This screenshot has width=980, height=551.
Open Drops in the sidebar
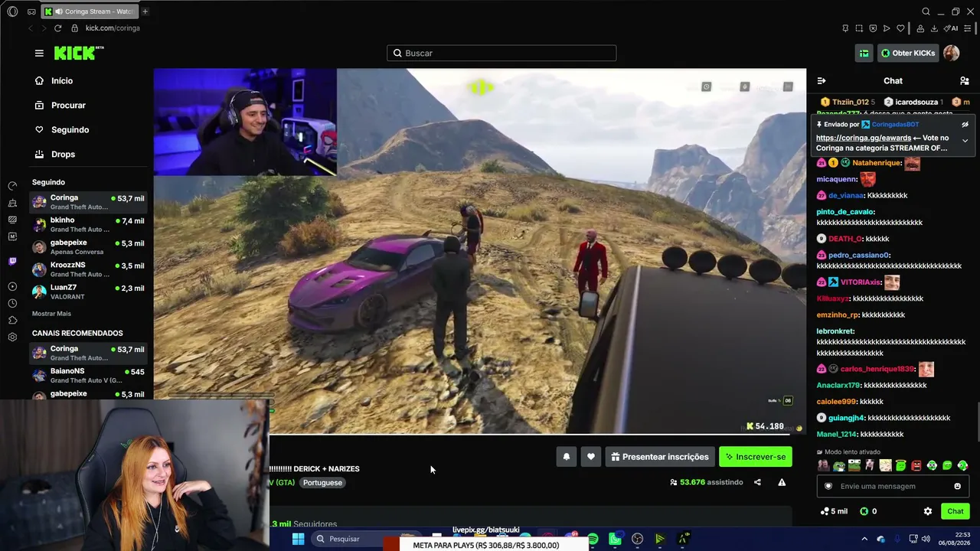[54, 154]
